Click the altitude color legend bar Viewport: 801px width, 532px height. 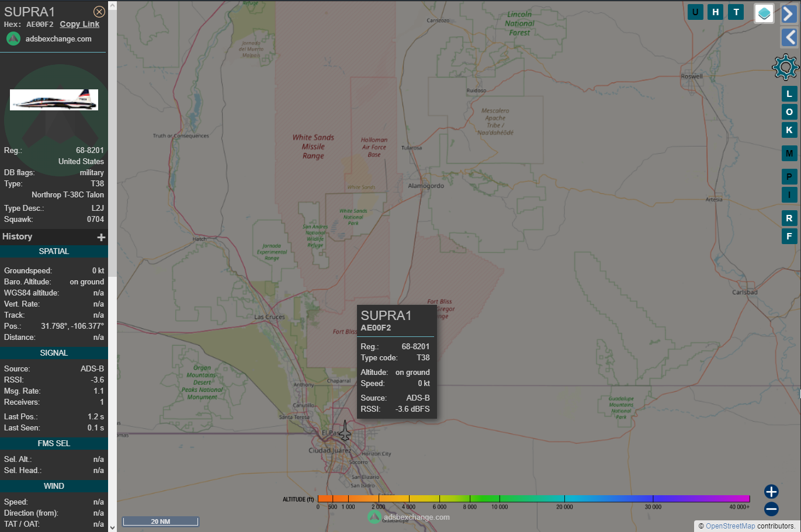coord(533,499)
